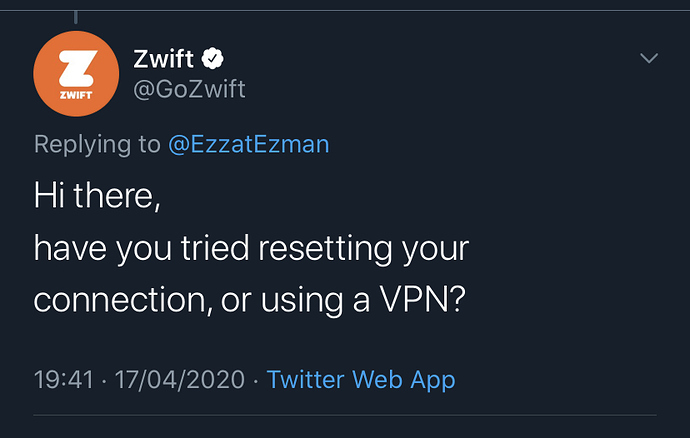Click the word "connection" in tweet text
Screen dimensions: 690x438
[119, 300]
